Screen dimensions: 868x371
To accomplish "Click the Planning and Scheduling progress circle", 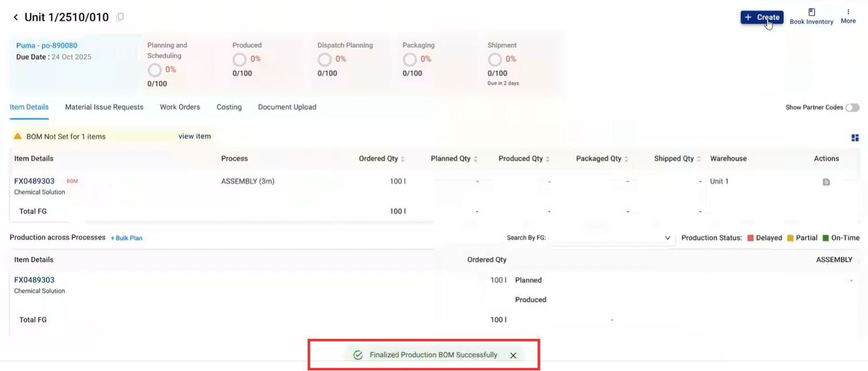I will coord(155,70).
